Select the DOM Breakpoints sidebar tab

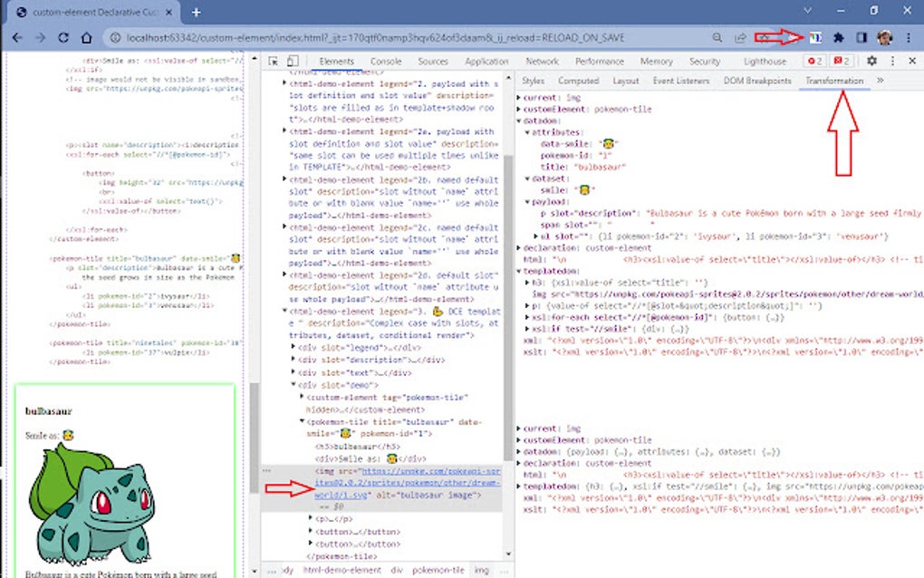pyautogui.click(x=757, y=81)
